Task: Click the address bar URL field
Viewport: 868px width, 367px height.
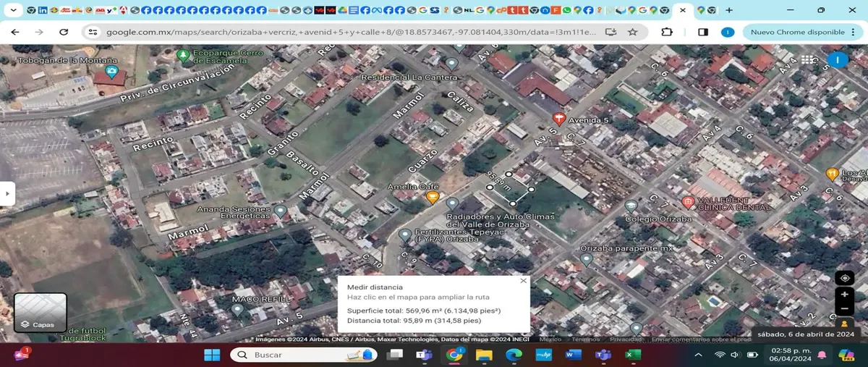Action: (347, 32)
